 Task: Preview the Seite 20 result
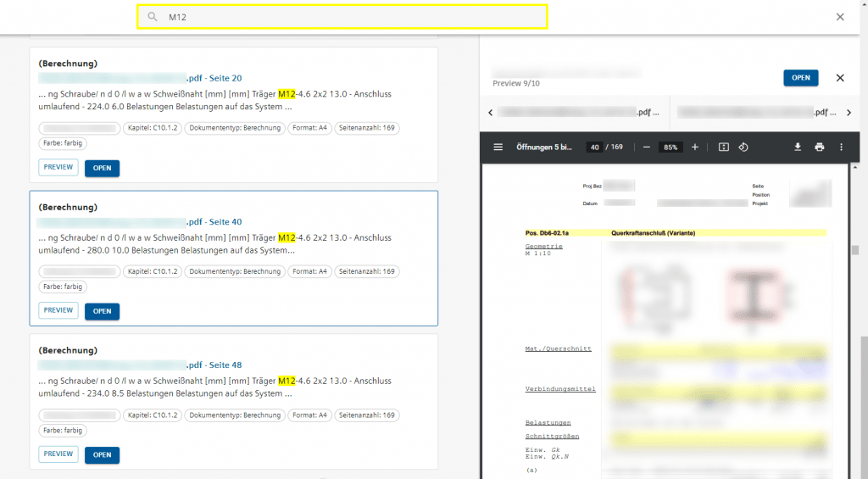[58, 168]
